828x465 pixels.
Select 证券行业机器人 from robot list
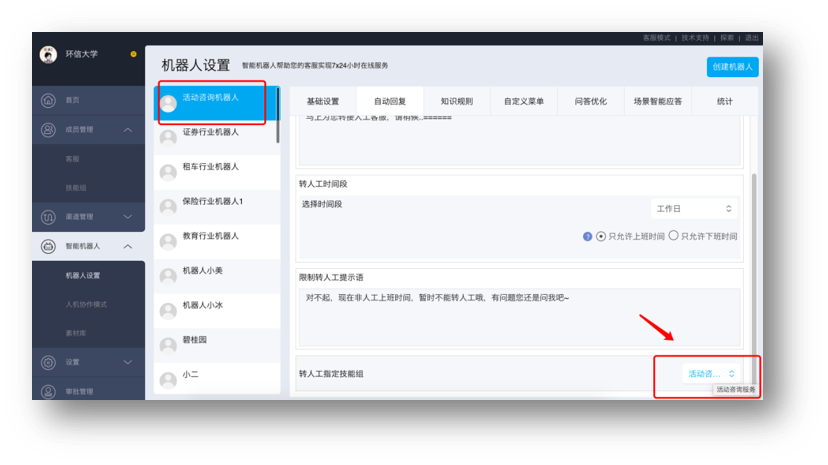pos(210,132)
